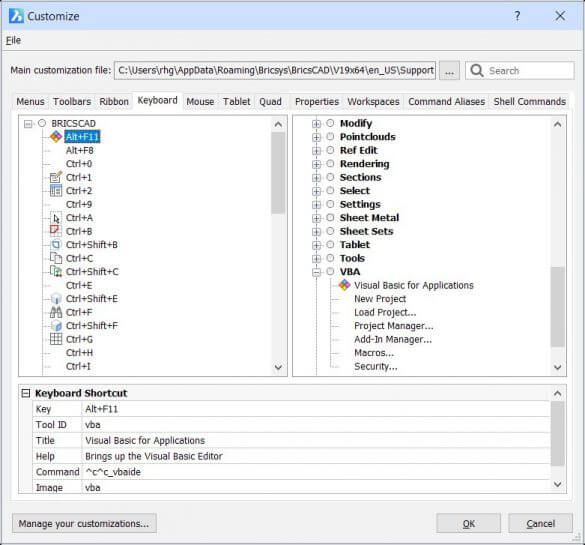Click the shortcuts list vertical scrollbar thumb
Image resolution: width=585 pixels, height=545 pixels.
pyautogui.click(x=278, y=173)
